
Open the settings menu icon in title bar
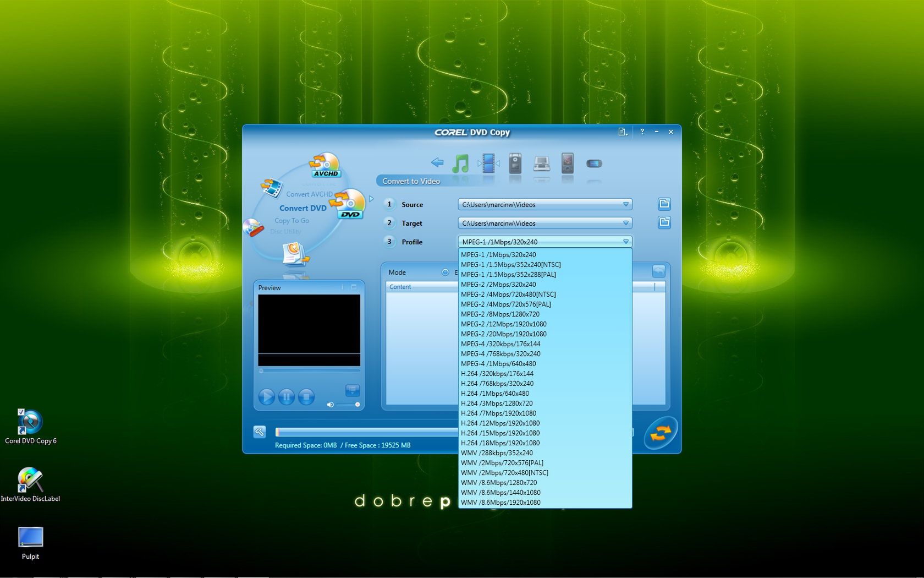click(x=623, y=132)
